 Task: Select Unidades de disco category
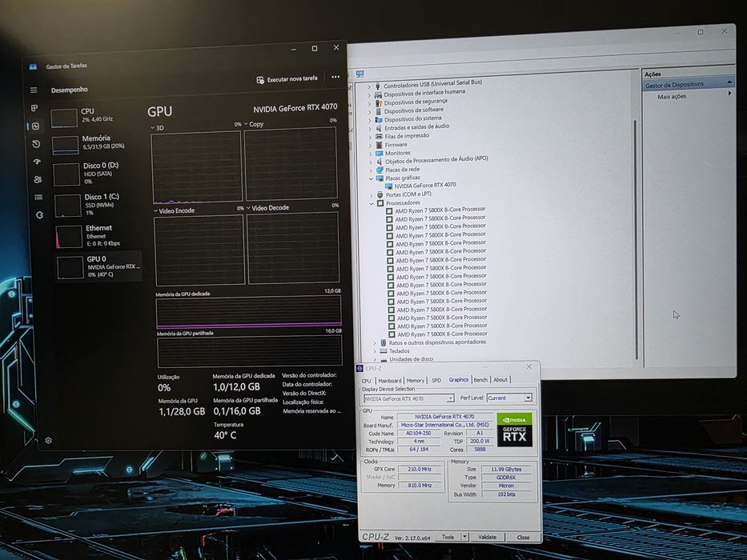click(412, 359)
